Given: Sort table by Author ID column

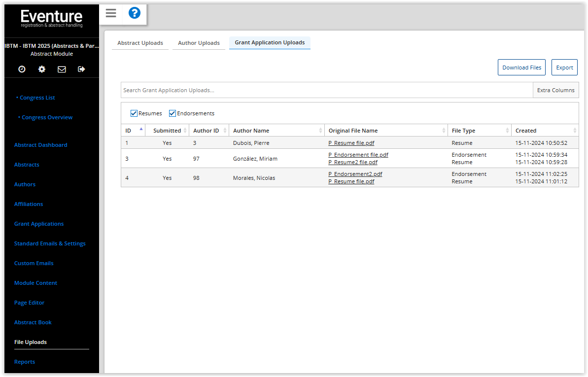Looking at the screenshot, I should click(x=209, y=131).
